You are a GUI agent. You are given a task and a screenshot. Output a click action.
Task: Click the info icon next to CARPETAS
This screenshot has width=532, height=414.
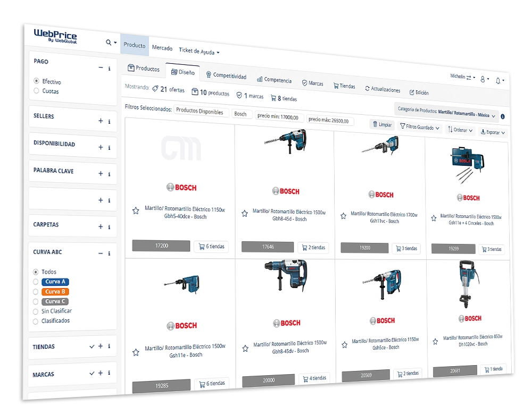pos(109,227)
